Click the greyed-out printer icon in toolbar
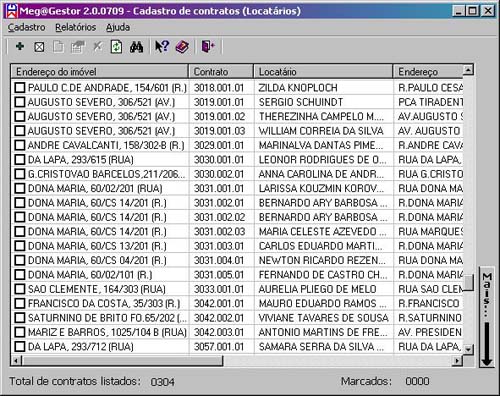 click(77, 47)
